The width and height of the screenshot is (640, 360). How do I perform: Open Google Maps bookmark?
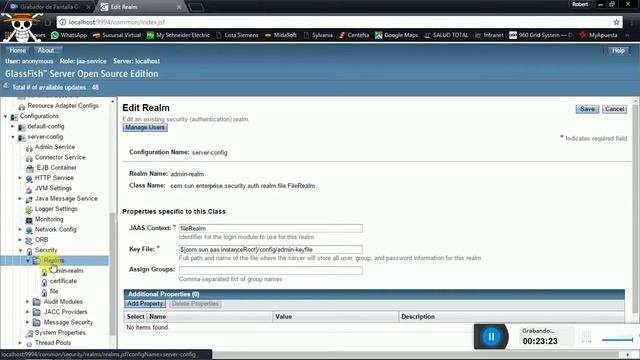(x=396, y=36)
